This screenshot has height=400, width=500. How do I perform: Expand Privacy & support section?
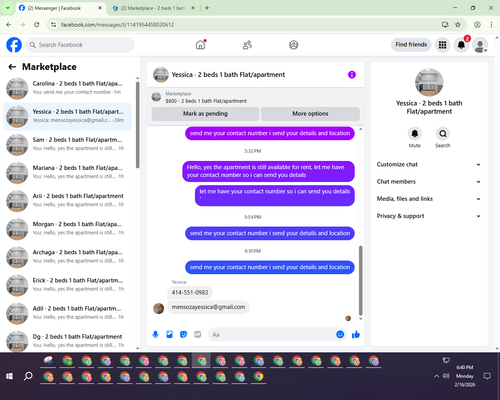[429, 216]
